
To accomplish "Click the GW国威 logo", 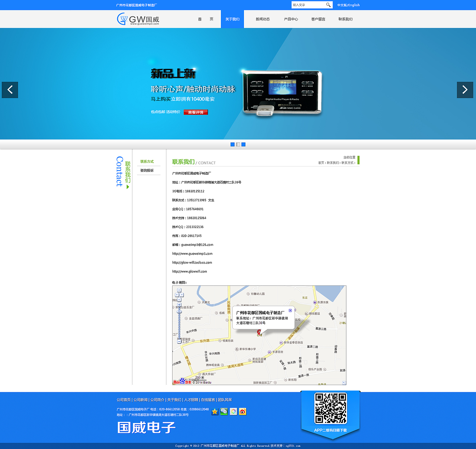I will (138, 19).
